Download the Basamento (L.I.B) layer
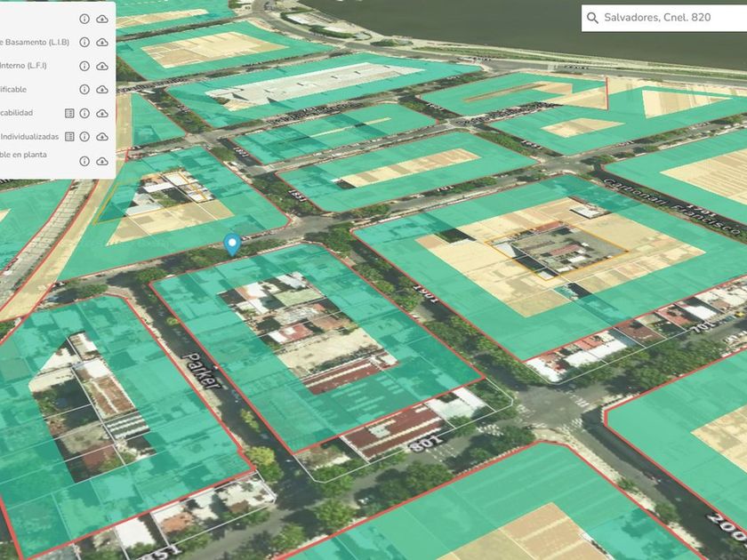 coord(102,42)
